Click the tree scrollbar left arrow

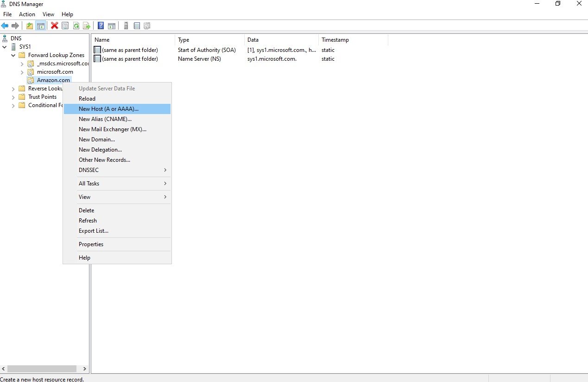click(4, 369)
